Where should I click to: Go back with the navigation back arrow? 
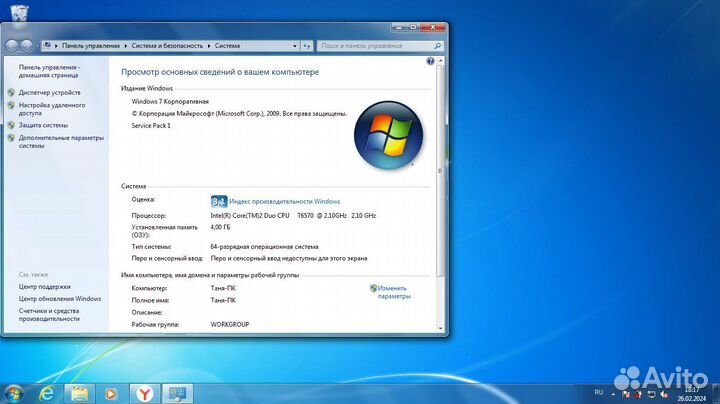(x=12, y=45)
